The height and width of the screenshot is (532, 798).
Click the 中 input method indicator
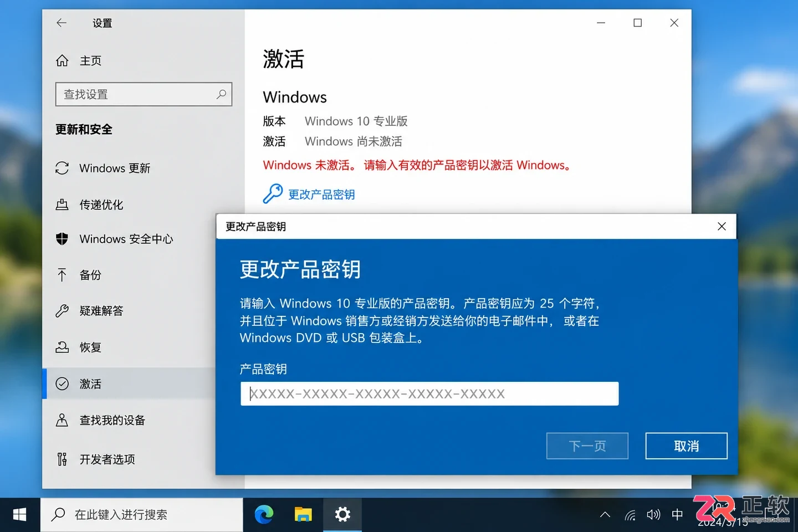coord(677,515)
